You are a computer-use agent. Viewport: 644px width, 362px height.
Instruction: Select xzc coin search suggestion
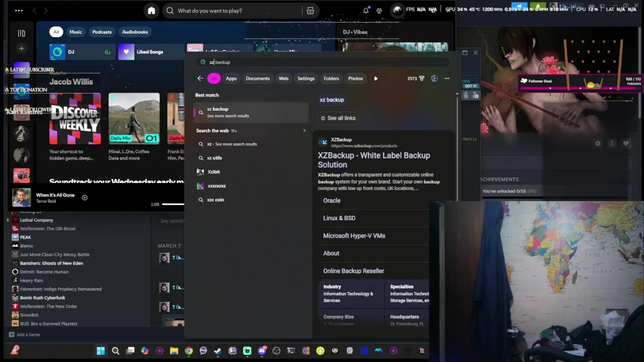[215, 200]
